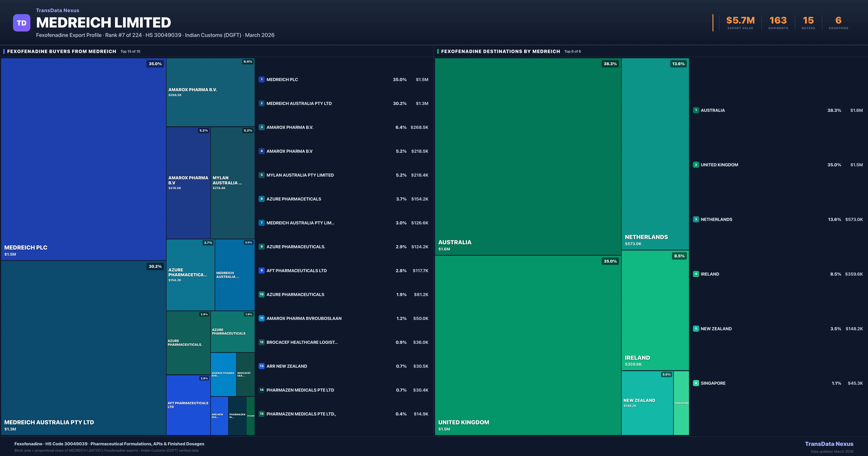
Task: Click rank badge 6 beside SINGAPORE
Action: [x=696, y=383]
